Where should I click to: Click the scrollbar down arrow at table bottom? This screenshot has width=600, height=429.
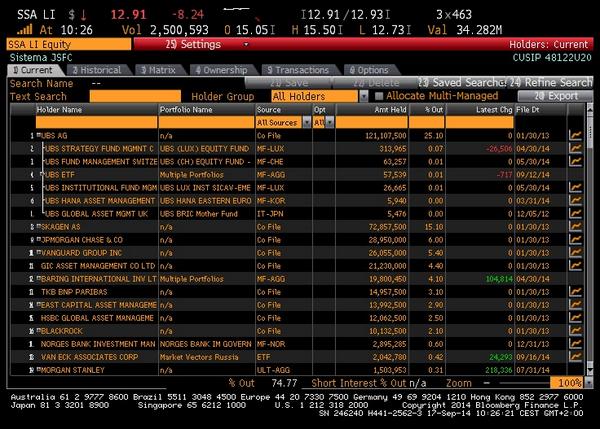(589, 371)
